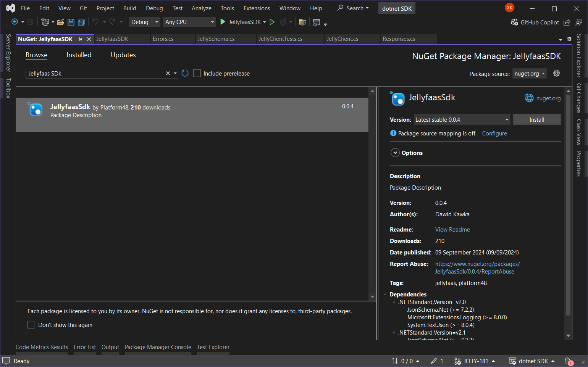This screenshot has height=367, width=588.
Task: Click the Send Feedback icon
Action: tap(579, 23)
